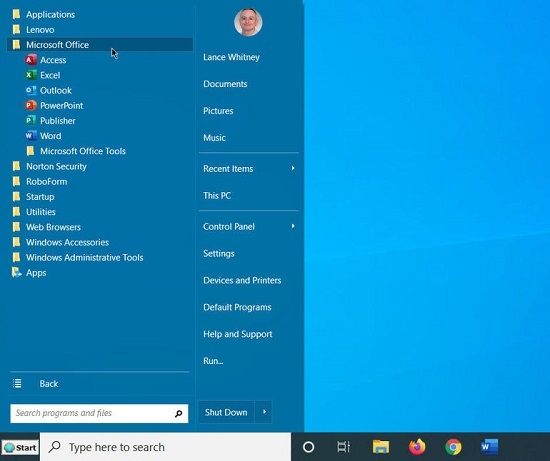Click the user account picture
This screenshot has height=461, width=550.
point(248,22)
